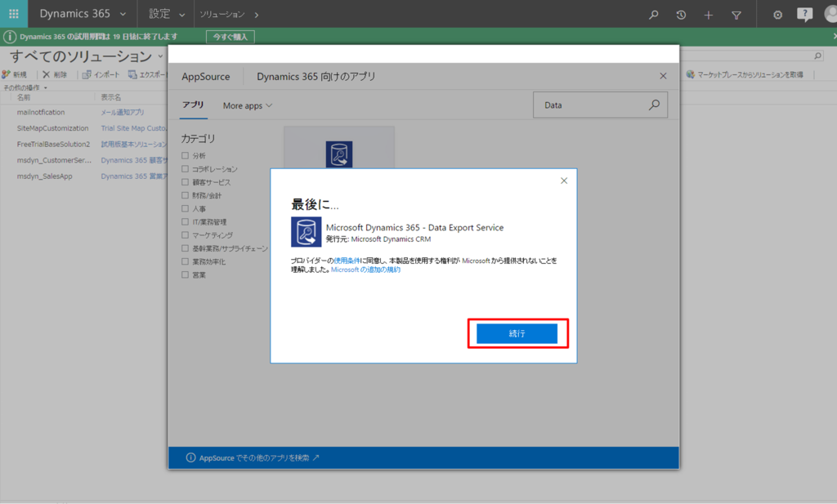The width and height of the screenshot is (837, 504).
Task: Check the 業務効率化 category checkbox
Action: pyautogui.click(x=185, y=262)
